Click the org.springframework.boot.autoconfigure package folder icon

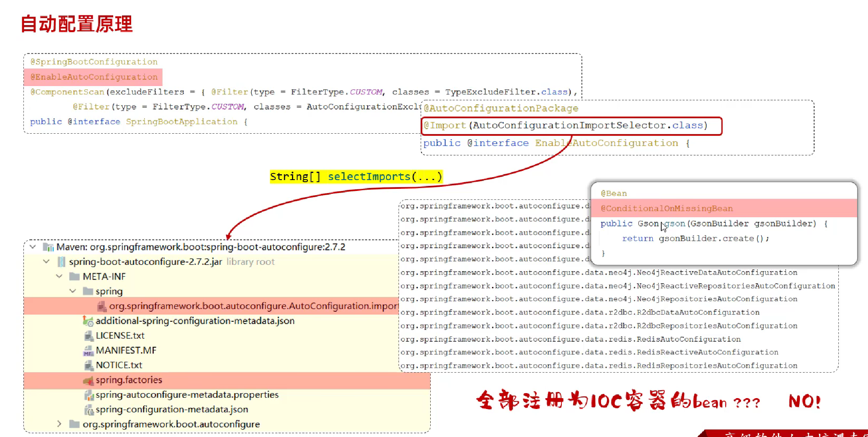(74, 424)
